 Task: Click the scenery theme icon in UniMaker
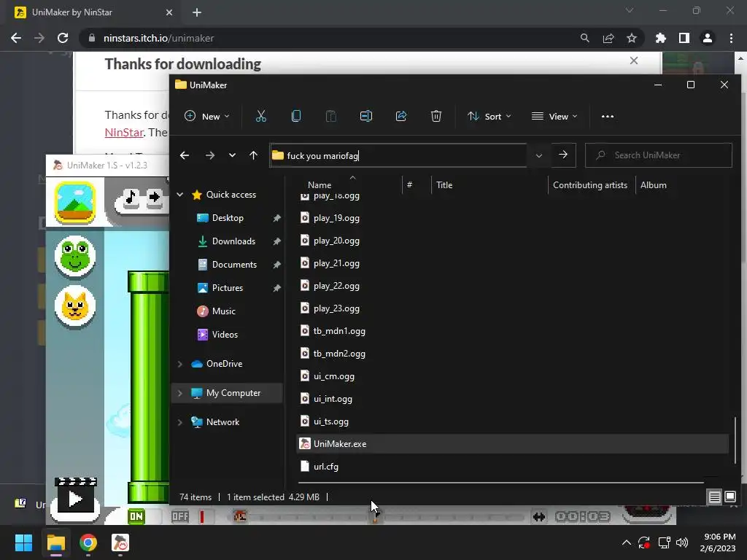(75, 203)
